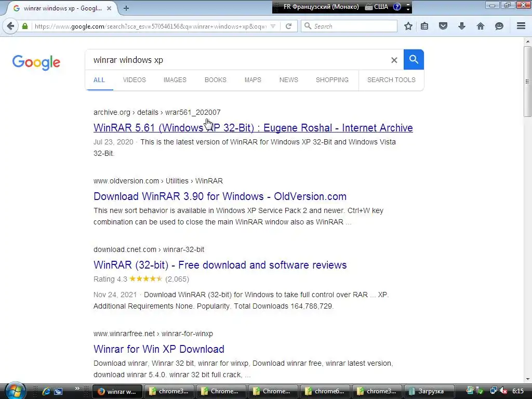Open WinRAR (32-bit) Free download cnet link
The height and width of the screenshot is (399, 532).
pyautogui.click(x=220, y=265)
